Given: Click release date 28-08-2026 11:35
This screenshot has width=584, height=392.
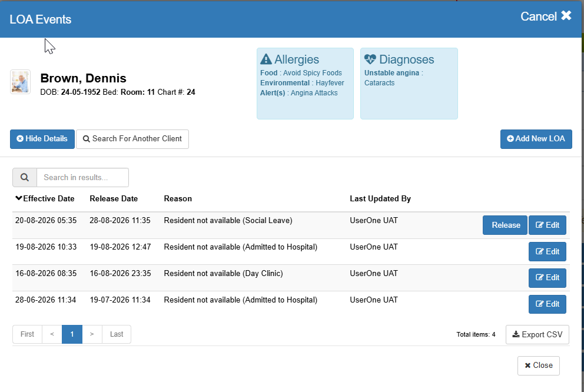Looking at the screenshot, I should click(x=120, y=220).
